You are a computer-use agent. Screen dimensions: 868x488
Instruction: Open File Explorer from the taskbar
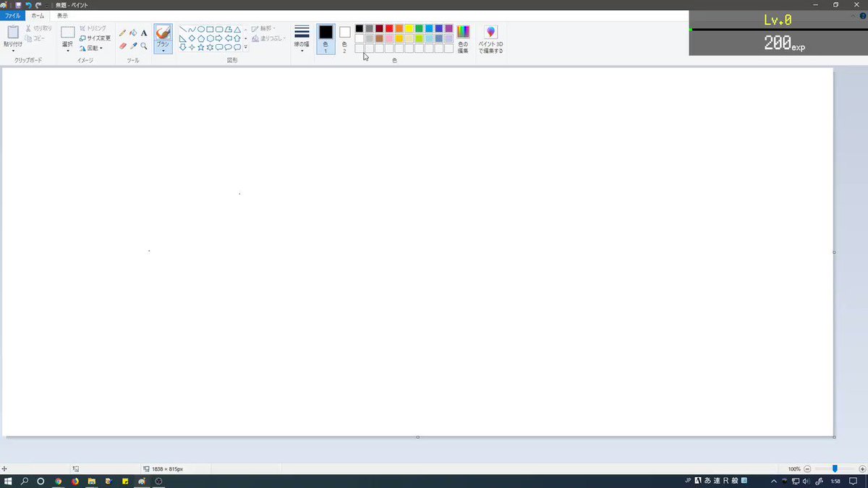point(92,481)
